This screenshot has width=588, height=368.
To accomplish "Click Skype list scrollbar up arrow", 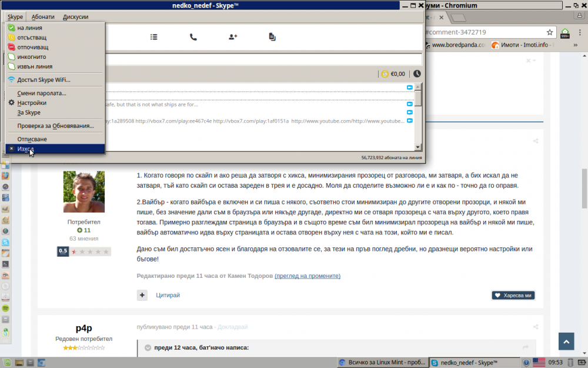I will pyautogui.click(x=417, y=87).
